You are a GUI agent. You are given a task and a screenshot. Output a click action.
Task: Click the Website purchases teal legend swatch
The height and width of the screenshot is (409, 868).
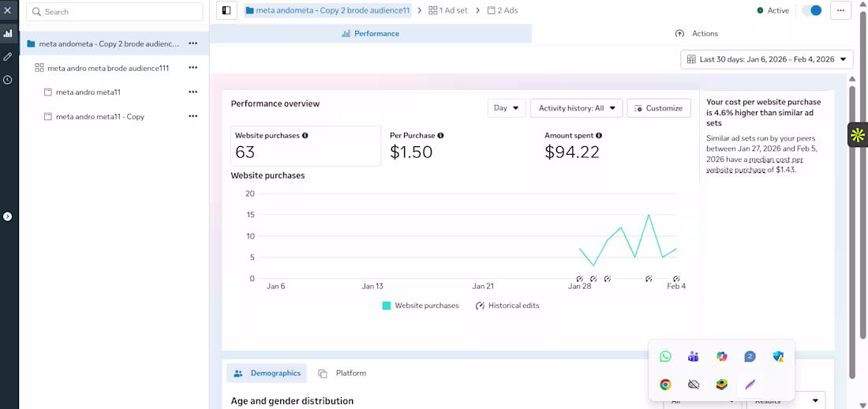click(387, 306)
